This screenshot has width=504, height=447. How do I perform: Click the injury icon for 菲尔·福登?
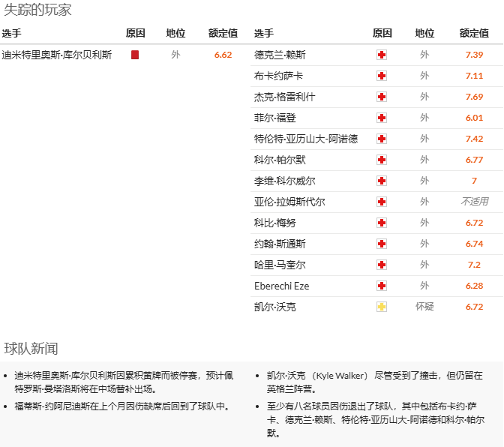382,118
